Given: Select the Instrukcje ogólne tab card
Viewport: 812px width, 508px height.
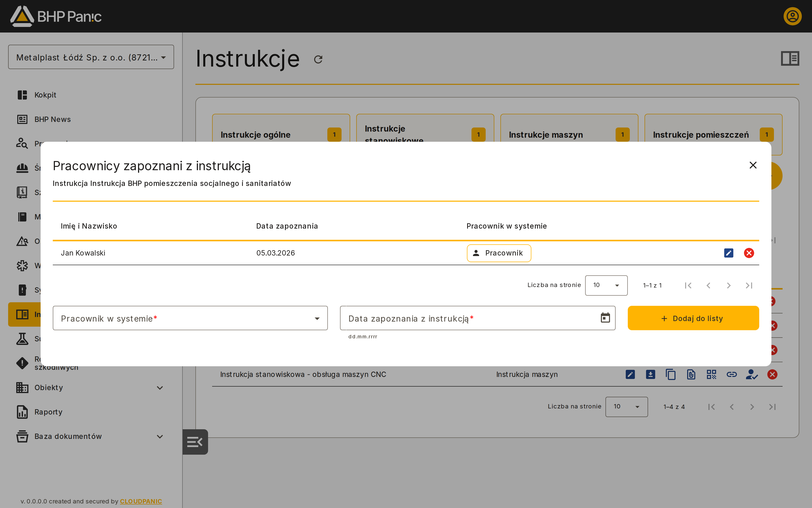Looking at the screenshot, I should point(281,135).
